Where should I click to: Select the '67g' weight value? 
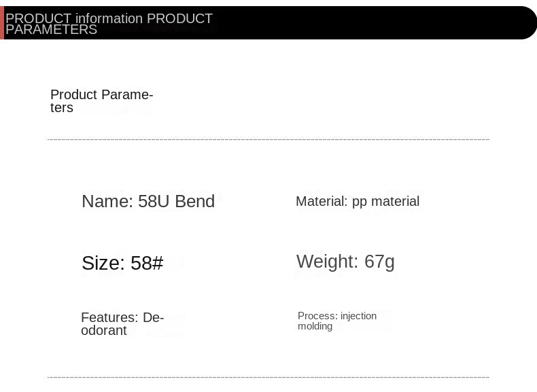coord(379,262)
